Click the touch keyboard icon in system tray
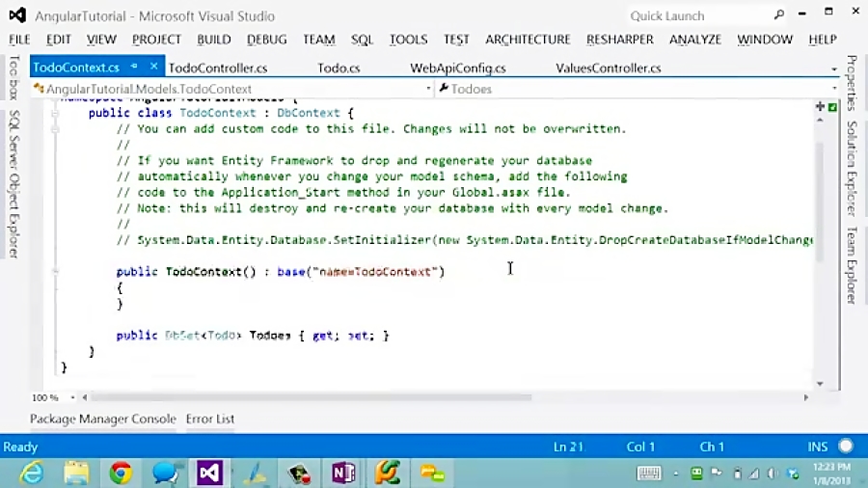The image size is (868, 488). pos(649,474)
